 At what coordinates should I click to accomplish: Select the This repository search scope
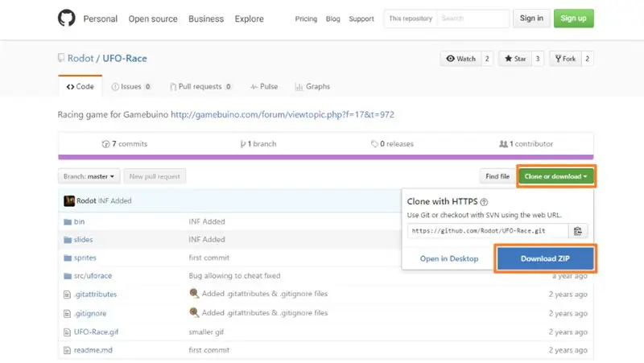tap(411, 19)
